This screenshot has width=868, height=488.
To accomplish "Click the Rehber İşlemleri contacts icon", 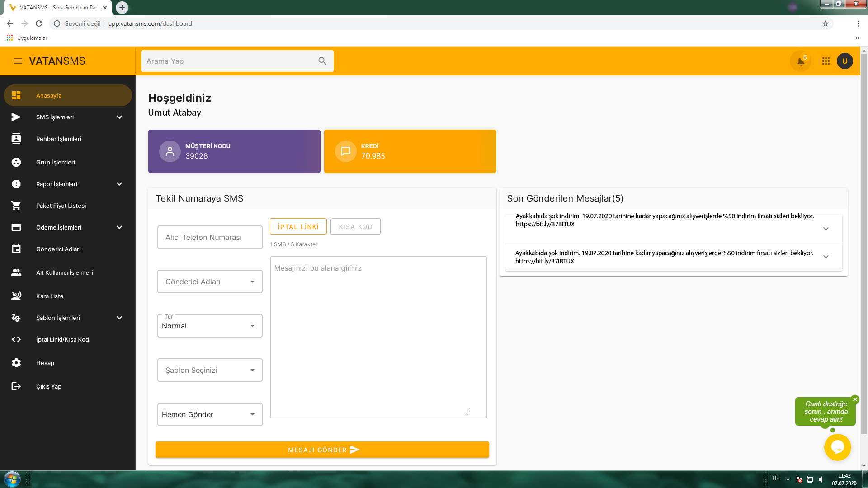I will [x=16, y=139].
